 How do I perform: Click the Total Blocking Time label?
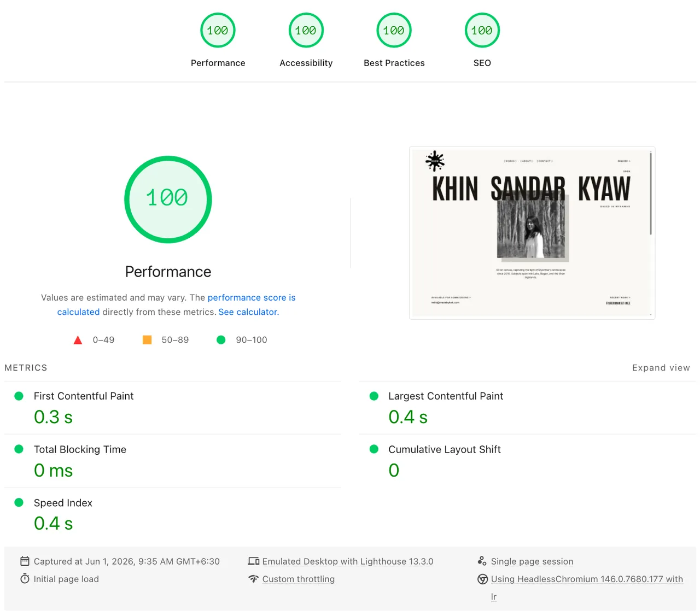coord(80,449)
